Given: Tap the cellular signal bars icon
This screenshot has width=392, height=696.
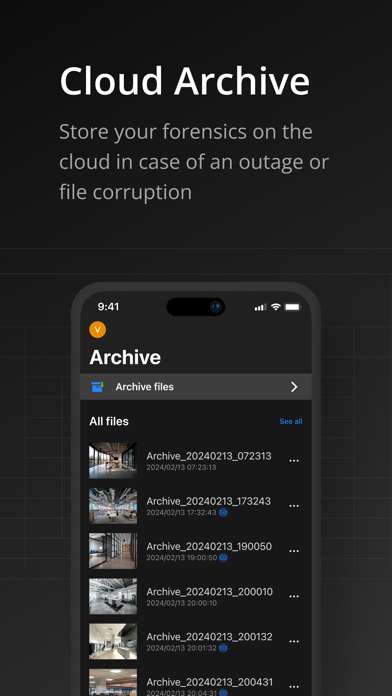Looking at the screenshot, I should pyautogui.click(x=261, y=307).
